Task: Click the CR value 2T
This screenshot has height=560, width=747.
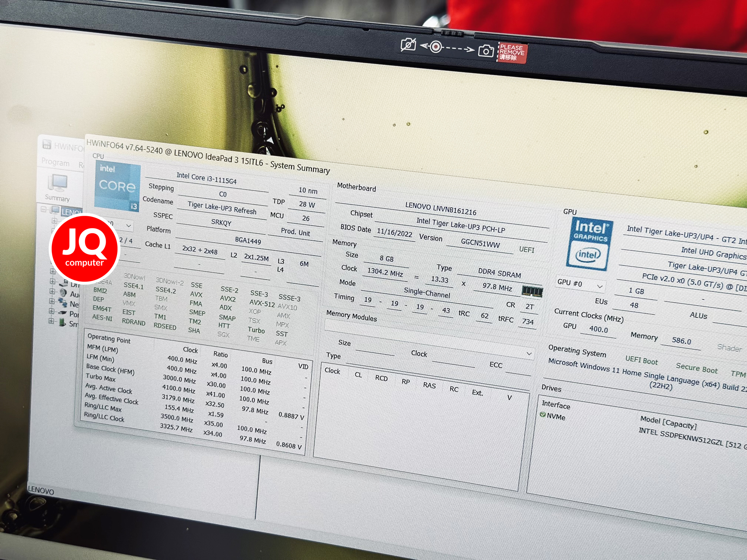Action: coord(530,307)
